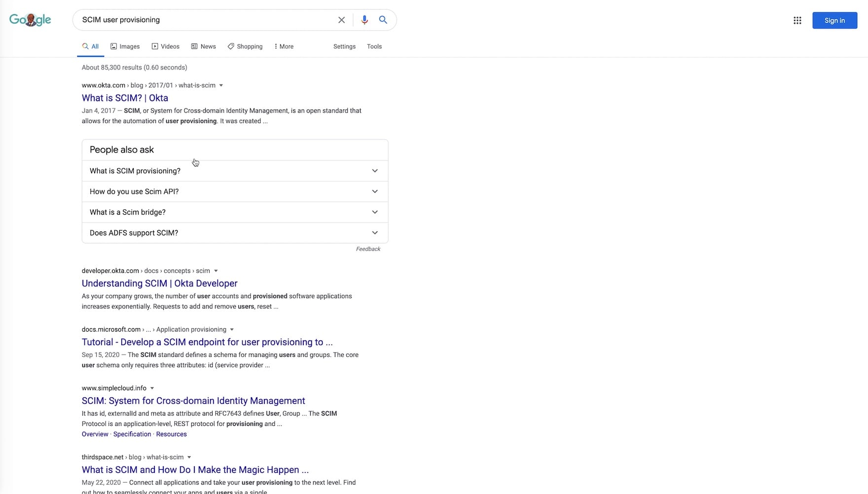Switch to Images results tab

click(125, 46)
